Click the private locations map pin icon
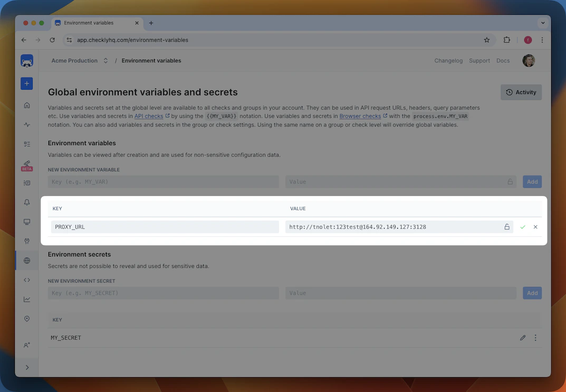The image size is (566, 392). tap(26, 319)
